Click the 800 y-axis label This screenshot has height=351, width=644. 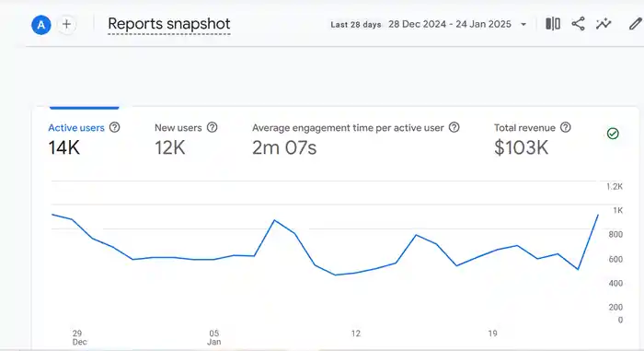click(x=615, y=235)
